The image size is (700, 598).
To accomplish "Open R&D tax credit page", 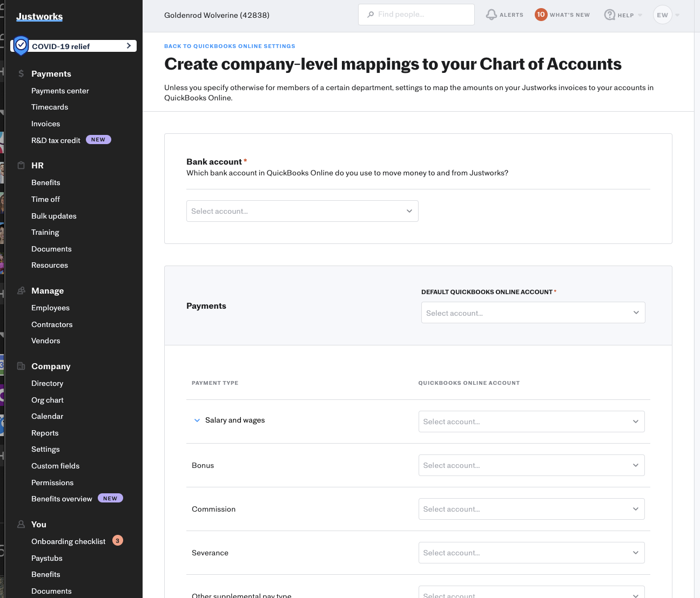I will click(x=56, y=140).
